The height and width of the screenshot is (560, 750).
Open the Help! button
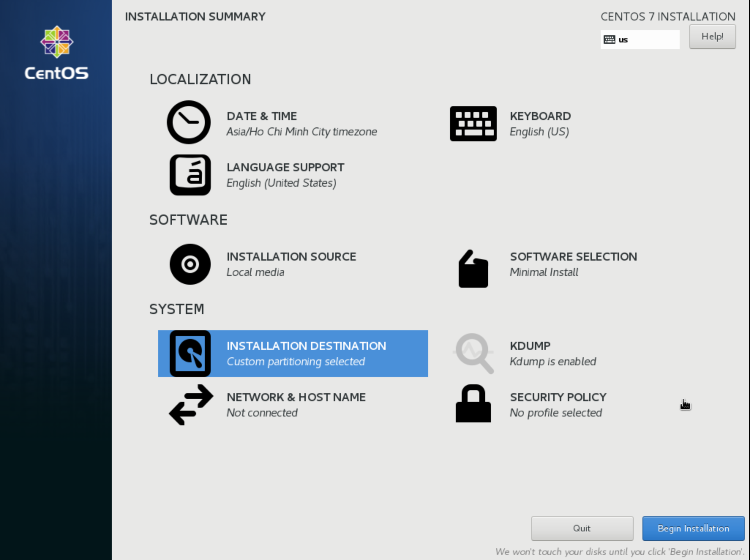point(712,37)
